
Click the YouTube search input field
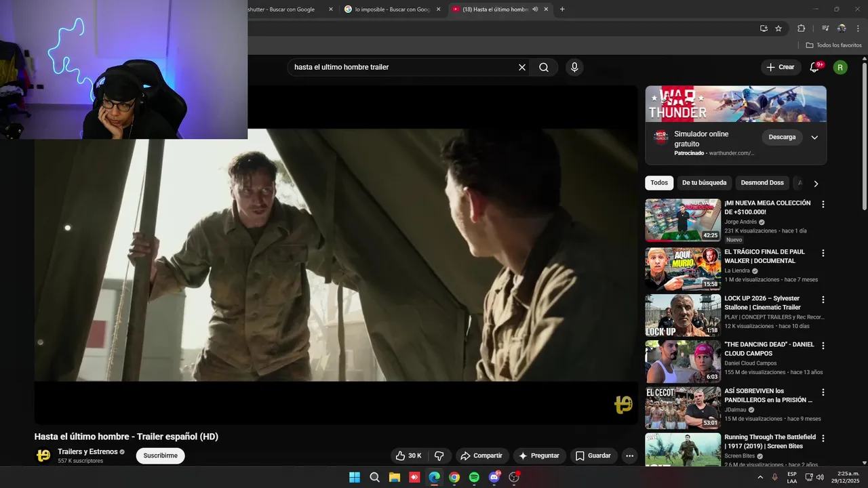tap(403, 67)
